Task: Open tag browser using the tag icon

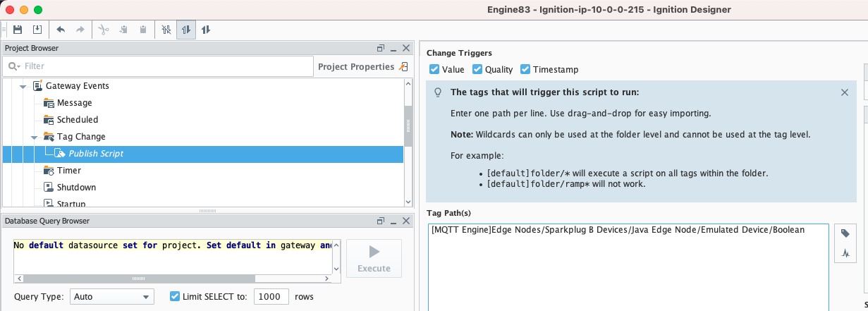Action: click(845, 233)
